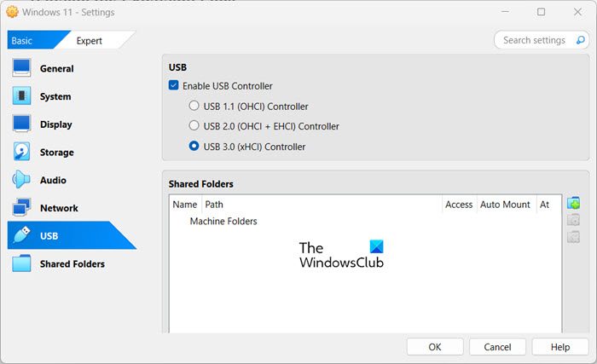Open the Audio settings speaker icon
Viewport: 597px width, 364px height.
(21, 180)
